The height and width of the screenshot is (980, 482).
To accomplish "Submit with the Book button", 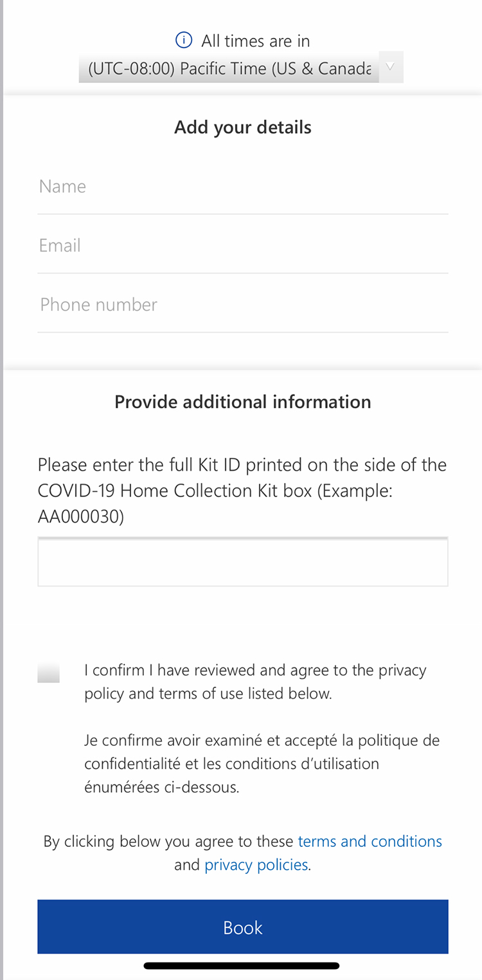I will pos(243,927).
